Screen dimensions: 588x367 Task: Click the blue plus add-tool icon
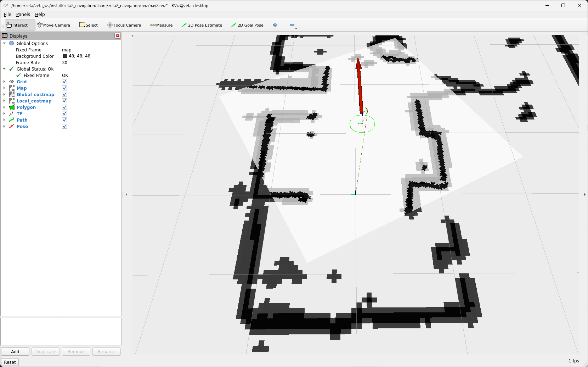275,25
